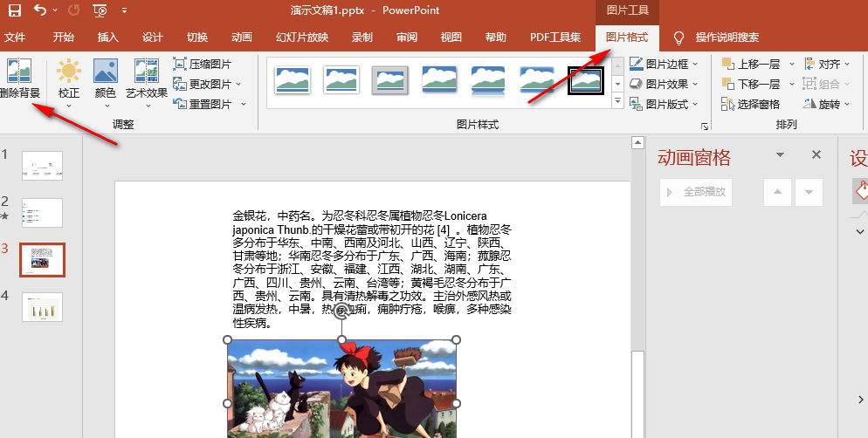Click the rotation handle above the picture

point(342,311)
